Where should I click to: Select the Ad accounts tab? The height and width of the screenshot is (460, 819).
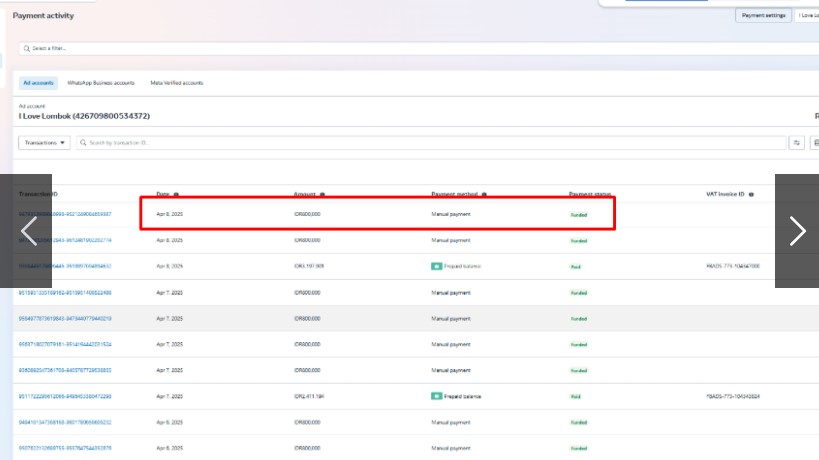tap(38, 83)
